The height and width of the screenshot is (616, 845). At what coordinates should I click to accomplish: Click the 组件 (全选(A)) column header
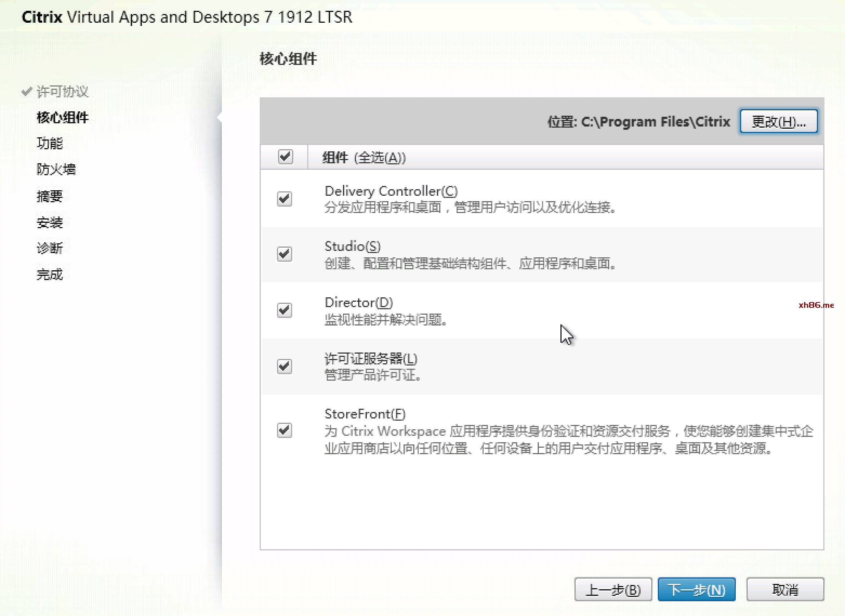point(364,158)
